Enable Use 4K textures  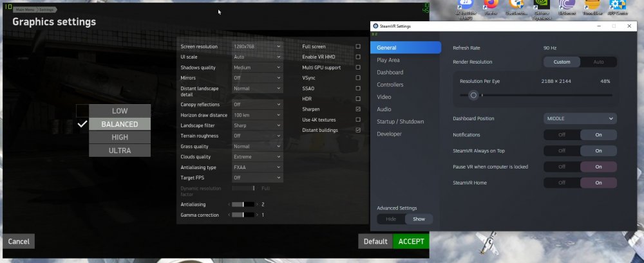(358, 120)
